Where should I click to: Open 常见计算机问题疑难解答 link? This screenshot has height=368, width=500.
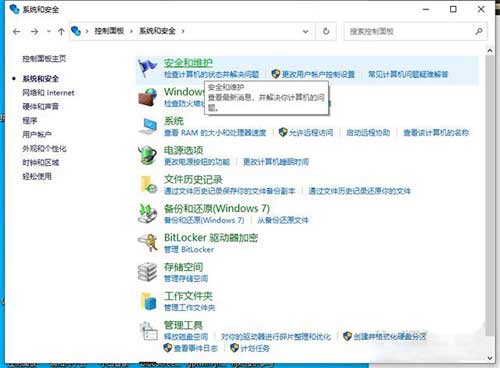click(x=408, y=74)
